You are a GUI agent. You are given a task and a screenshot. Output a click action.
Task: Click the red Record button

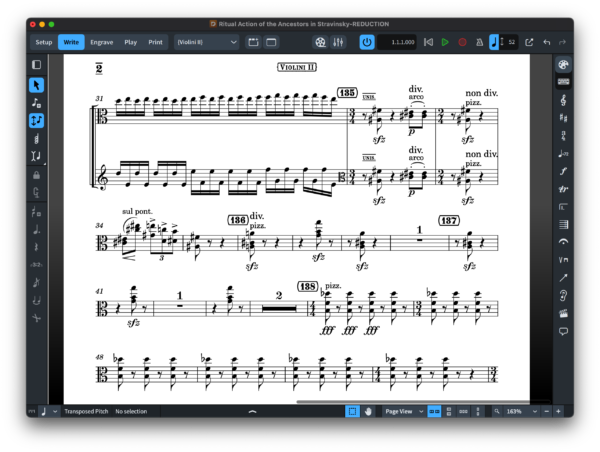(462, 42)
